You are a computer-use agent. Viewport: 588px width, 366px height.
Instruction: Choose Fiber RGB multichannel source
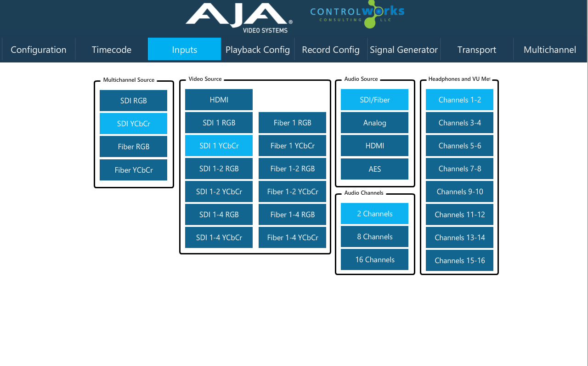click(133, 146)
